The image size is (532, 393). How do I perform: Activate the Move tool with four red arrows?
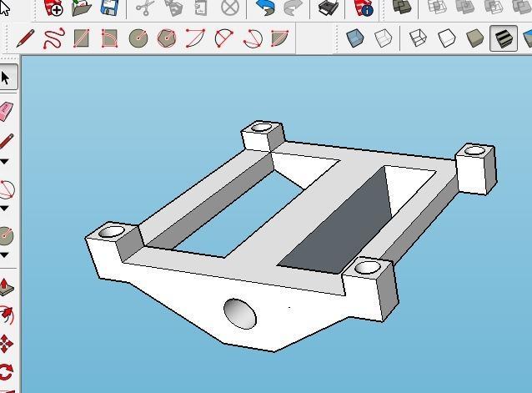(x=6, y=344)
